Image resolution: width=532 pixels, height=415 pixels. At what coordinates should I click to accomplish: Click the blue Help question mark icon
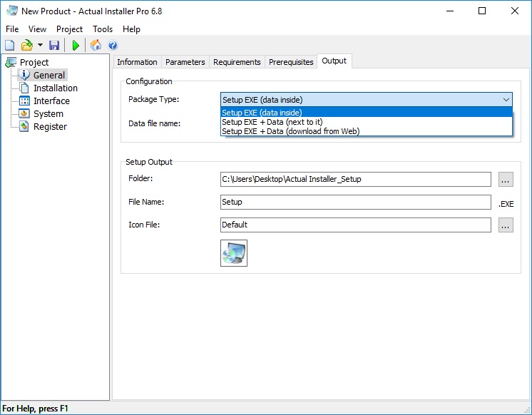pyautogui.click(x=113, y=45)
